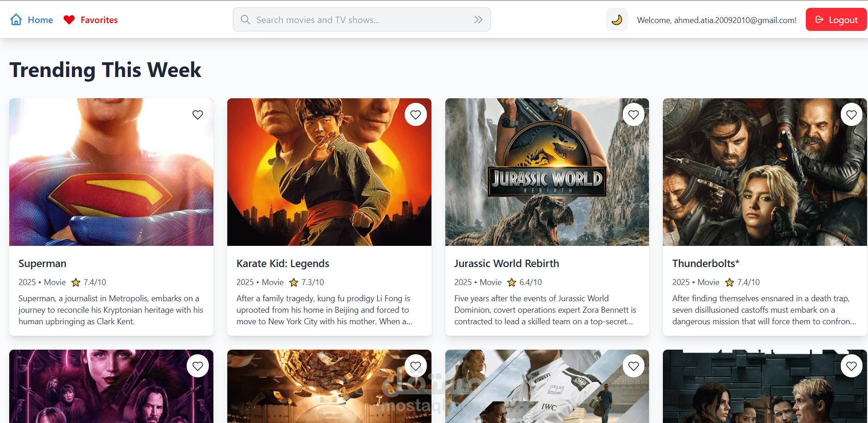Click the magnifying glass search icon

tap(245, 20)
